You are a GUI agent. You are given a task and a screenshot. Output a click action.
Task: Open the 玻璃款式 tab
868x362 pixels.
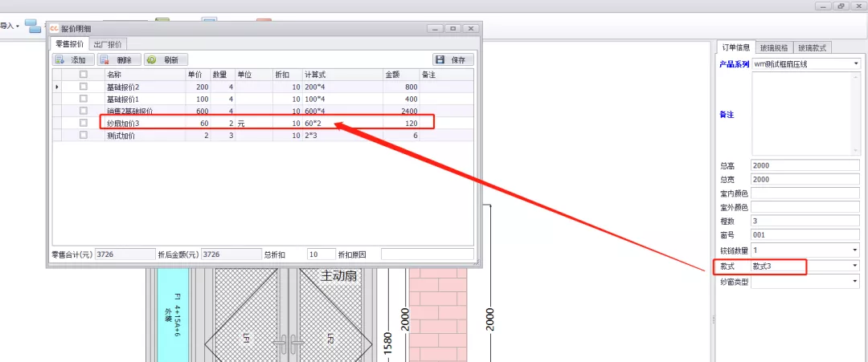[x=813, y=47]
